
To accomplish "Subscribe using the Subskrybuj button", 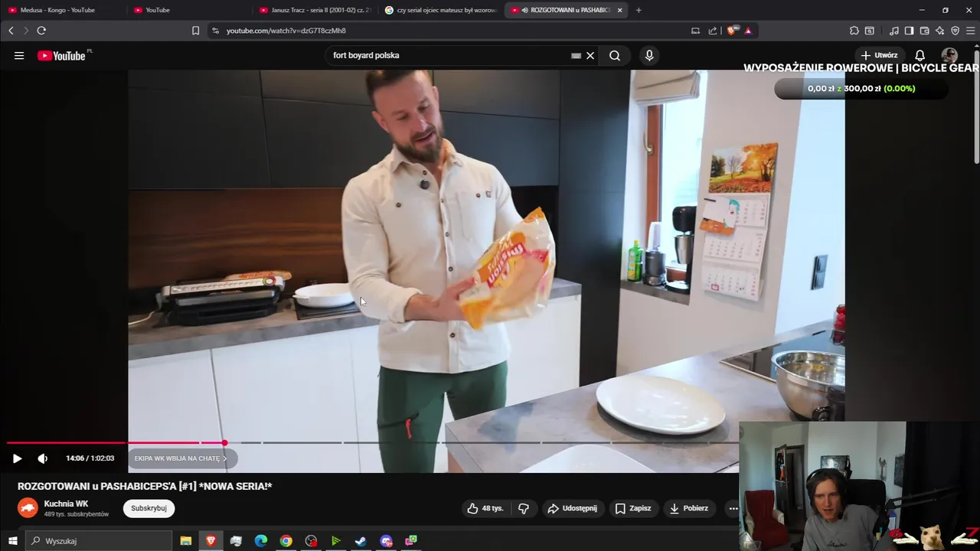I will point(149,508).
